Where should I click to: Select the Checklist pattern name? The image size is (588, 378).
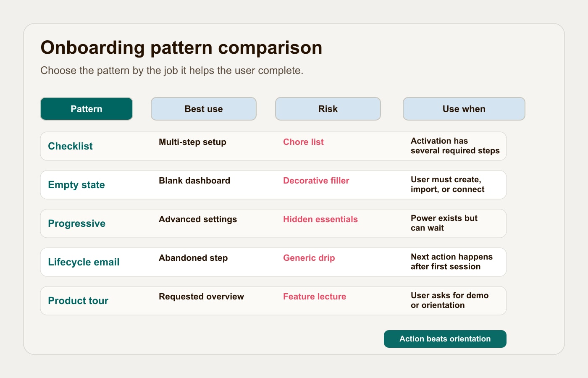click(x=70, y=146)
